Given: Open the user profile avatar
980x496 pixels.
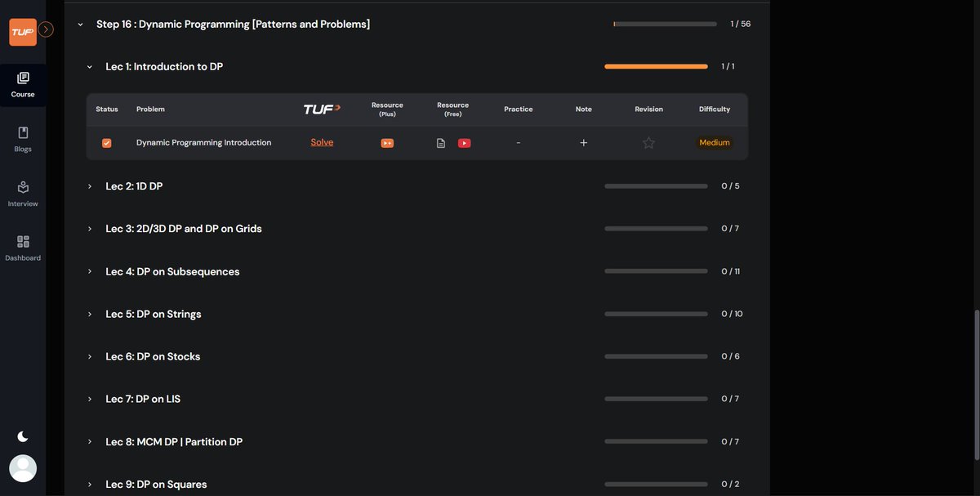Looking at the screenshot, I should (23, 468).
